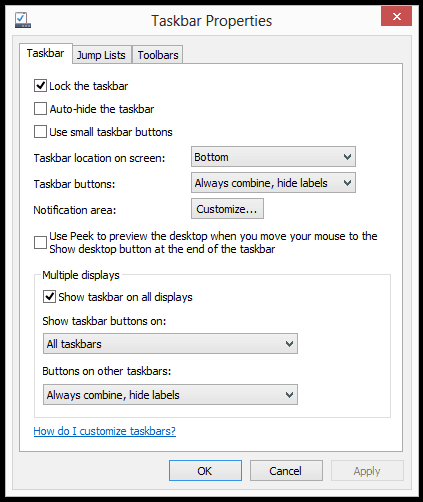
Task: Check Use small taskbar buttons
Action: click(x=40, y=132)
